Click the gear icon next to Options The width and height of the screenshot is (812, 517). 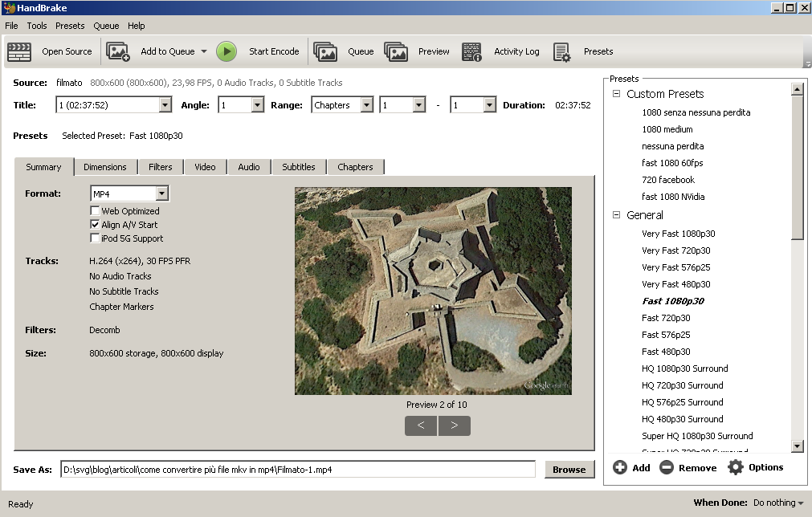coord(736,467)
